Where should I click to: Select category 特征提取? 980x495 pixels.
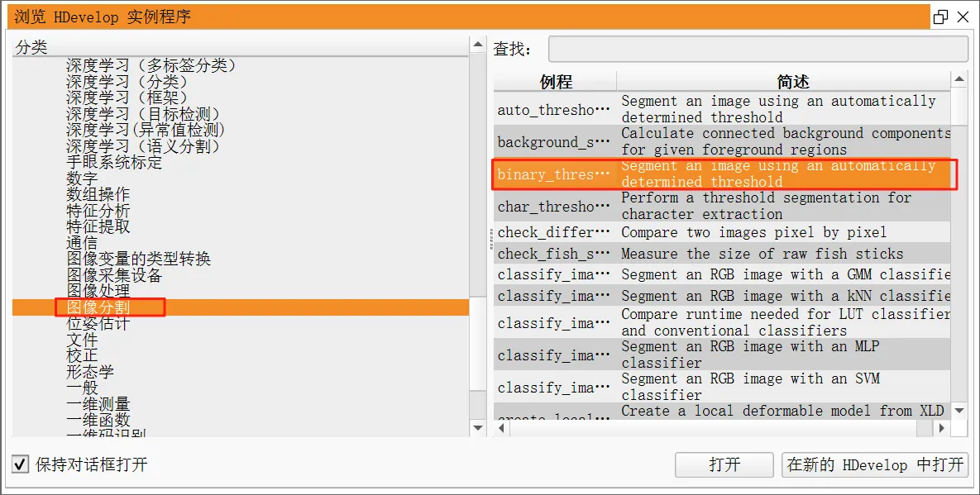[98, 226]
